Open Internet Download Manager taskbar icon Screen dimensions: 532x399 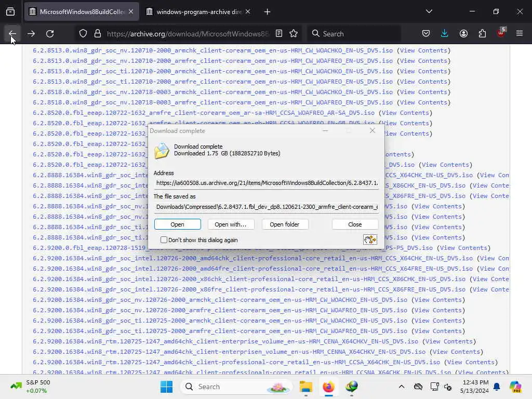352,387
